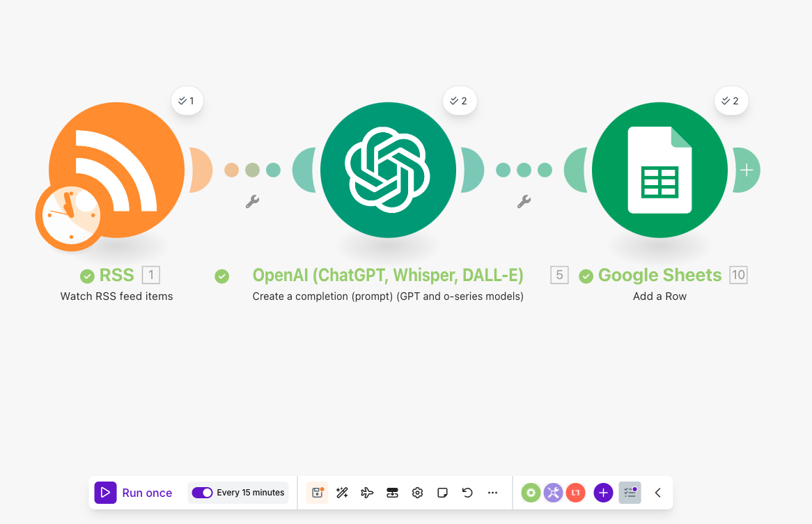Click green checkmark beside Google Sheets title
The width and height of the screenshot is (812, 524).
[586, 276]
